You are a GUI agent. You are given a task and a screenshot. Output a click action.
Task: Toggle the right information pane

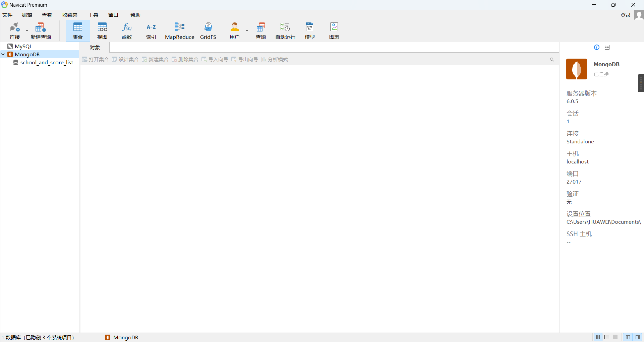click(x=638, y=337)
